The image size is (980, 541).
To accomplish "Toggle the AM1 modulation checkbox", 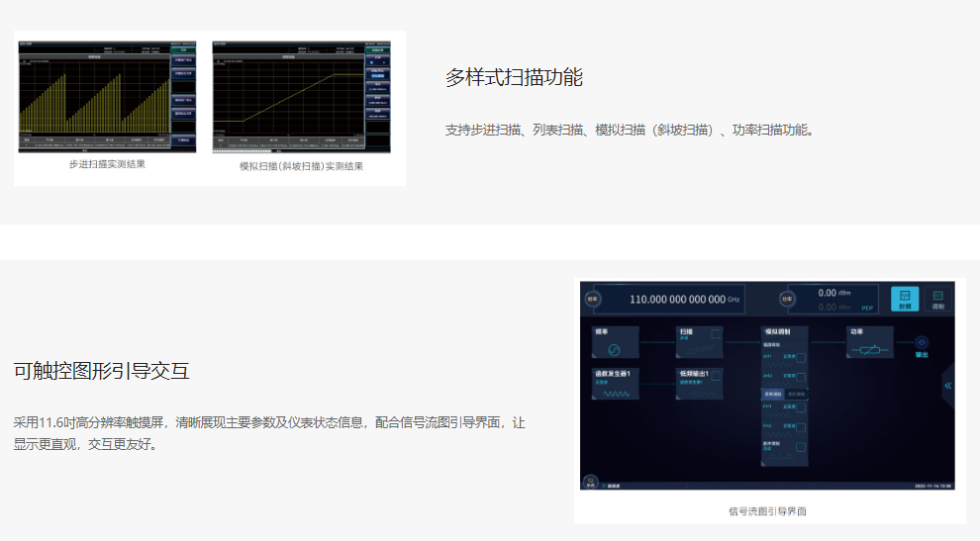I will coord(801,357).
